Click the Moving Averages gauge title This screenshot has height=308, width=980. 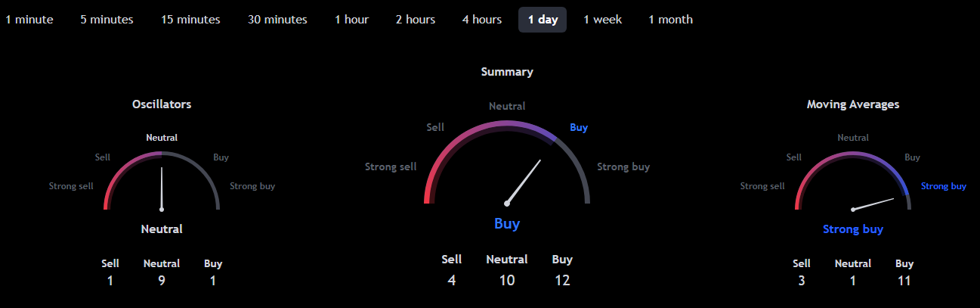853,104
